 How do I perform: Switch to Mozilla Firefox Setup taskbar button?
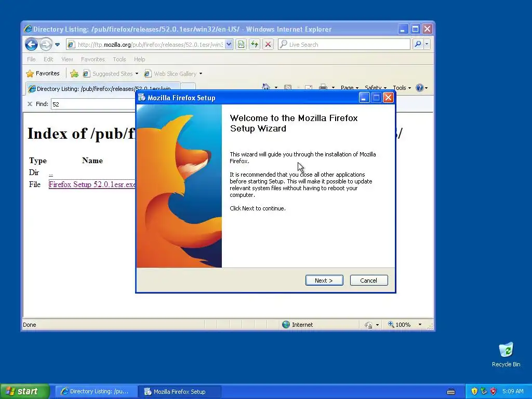(x=180, y=391)
